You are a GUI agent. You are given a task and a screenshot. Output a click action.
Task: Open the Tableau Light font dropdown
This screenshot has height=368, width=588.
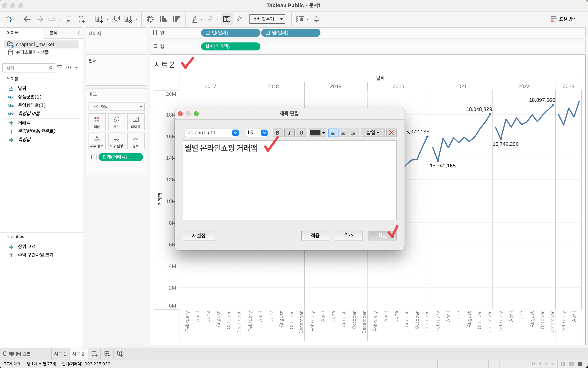(235, 133)
